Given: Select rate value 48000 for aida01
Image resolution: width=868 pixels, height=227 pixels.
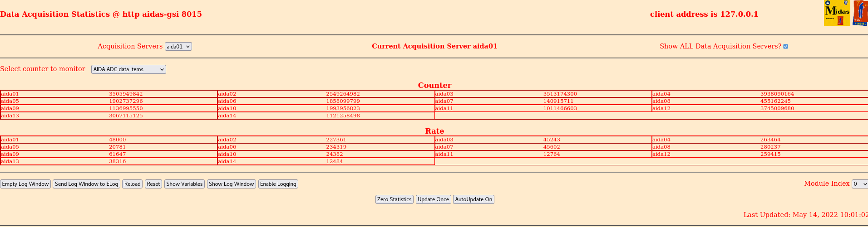Looking at the screenshot, I should (x=118, y=140).
